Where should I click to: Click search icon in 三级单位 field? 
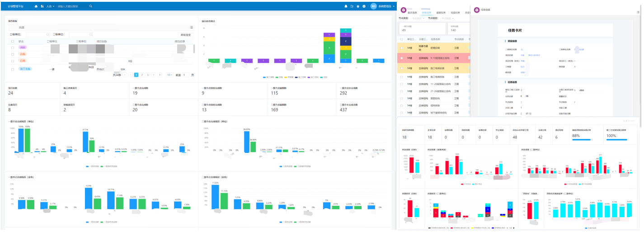click(90, 34)
